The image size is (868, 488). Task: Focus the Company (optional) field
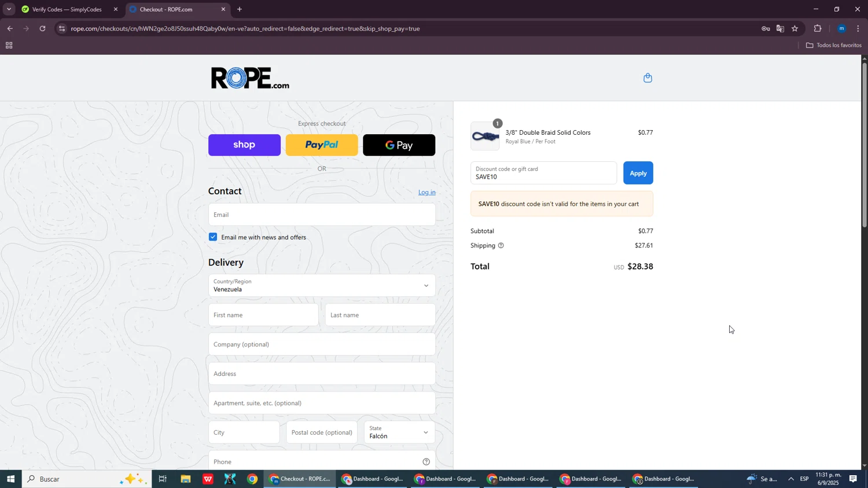point(322,345)
